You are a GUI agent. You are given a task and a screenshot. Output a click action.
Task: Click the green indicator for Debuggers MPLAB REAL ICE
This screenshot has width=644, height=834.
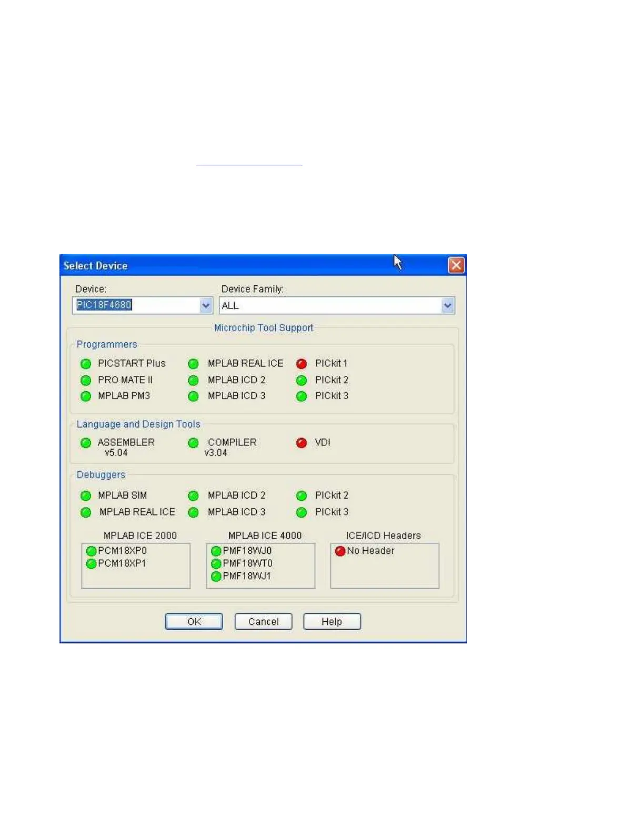pyautogui.click(x=86, y=512)
